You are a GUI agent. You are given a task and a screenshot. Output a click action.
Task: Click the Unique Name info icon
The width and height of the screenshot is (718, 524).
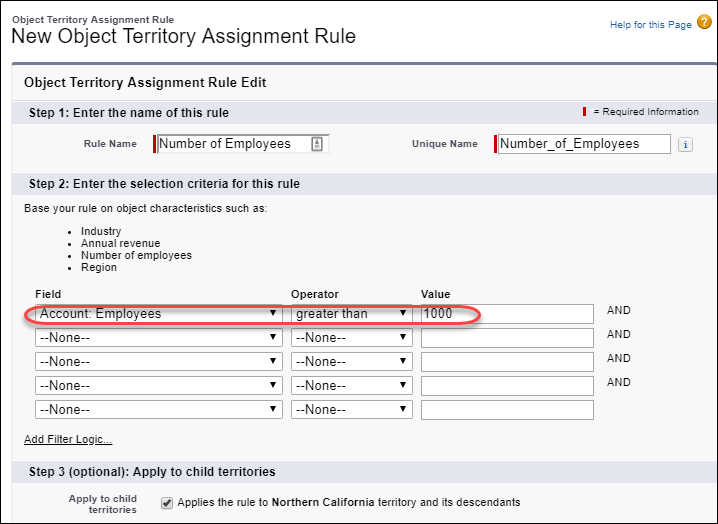pos(685,145)
